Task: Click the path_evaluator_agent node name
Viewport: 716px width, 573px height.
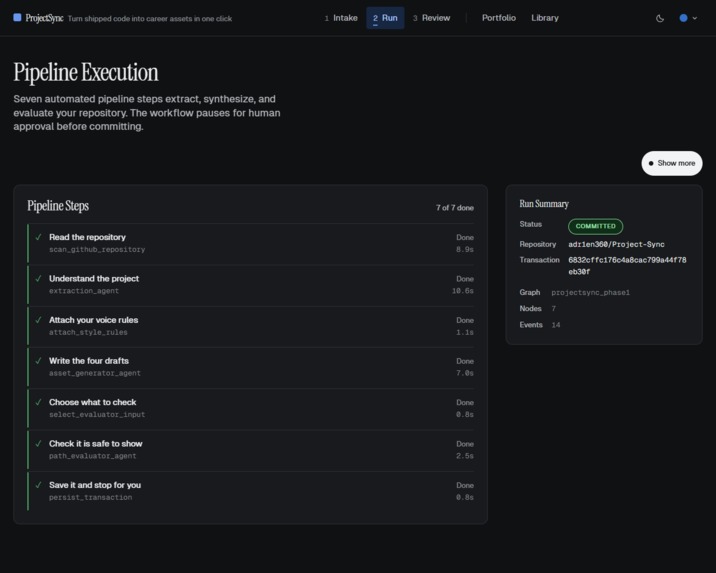Action: [92, 456]
